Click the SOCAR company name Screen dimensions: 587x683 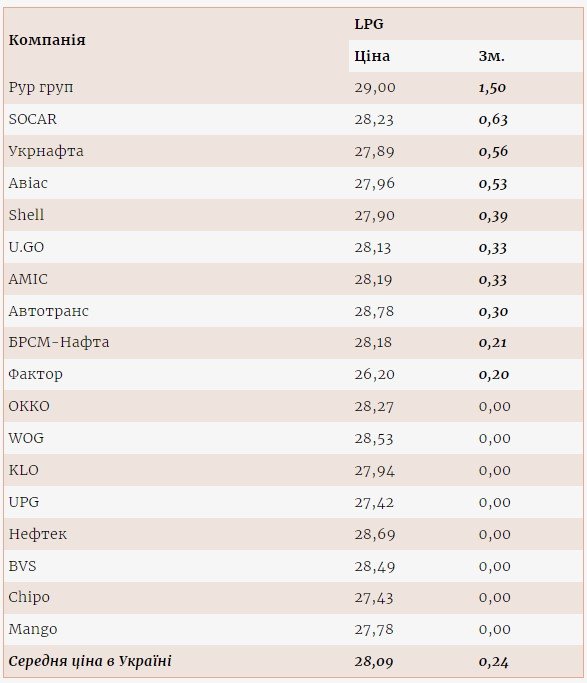click(x=33, y=119)
